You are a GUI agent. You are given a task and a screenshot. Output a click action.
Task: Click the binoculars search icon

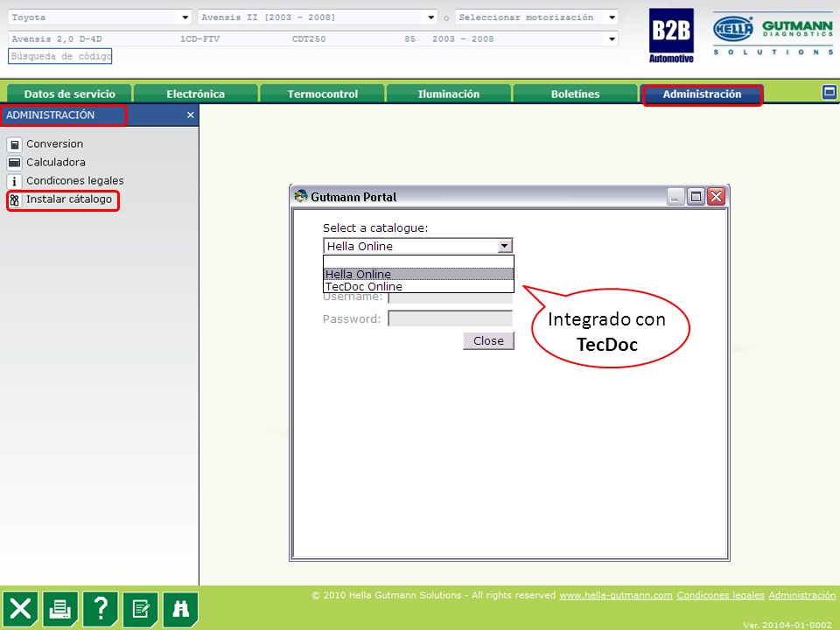tap(180, 609)
